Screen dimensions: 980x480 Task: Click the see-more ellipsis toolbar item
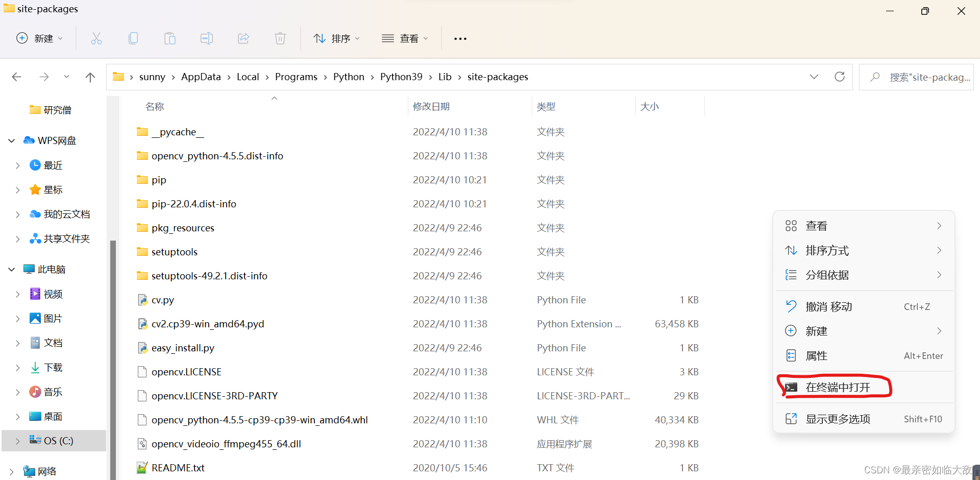click(460, 38)
